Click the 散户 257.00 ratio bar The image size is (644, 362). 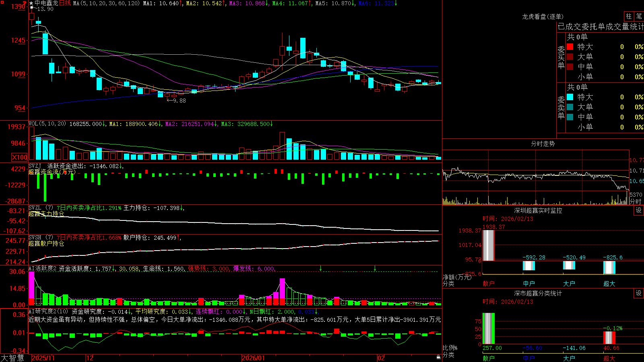pos(488,329)
